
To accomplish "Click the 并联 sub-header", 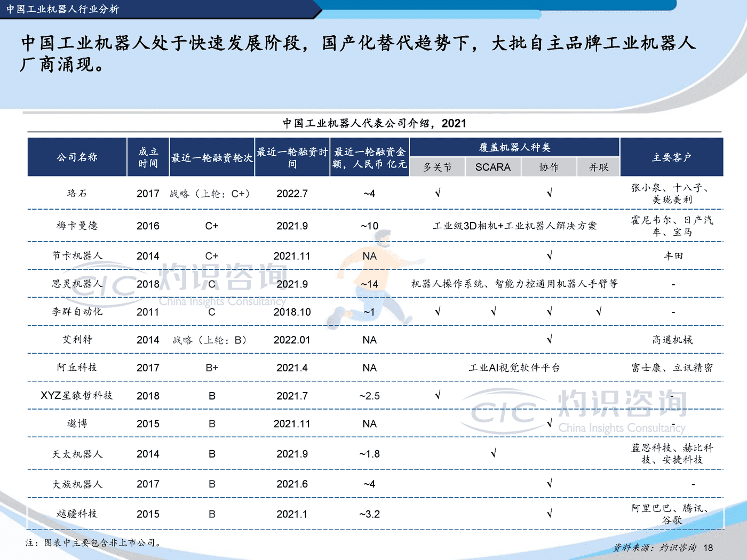I will pyautogui.click(x=599, y=167).
